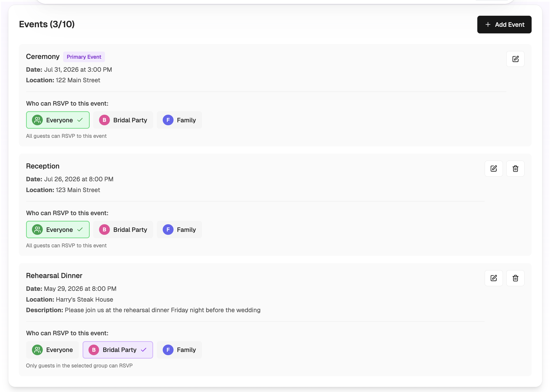Click the checkmark on Rehearsal Dinner's Bridal Party chip
Viewport: 553px width, 392px height.
coord(144,350)
